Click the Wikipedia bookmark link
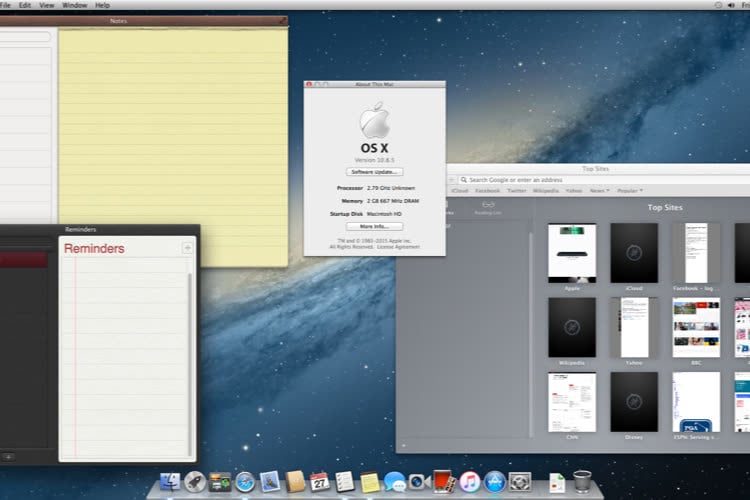 click(546, 190)
